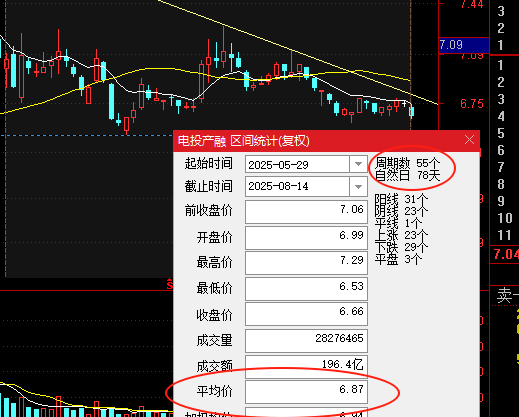
Task: Expand the 起始时间 date dropdown arrow
Action: pyautogui.click(x=358, y=164)
